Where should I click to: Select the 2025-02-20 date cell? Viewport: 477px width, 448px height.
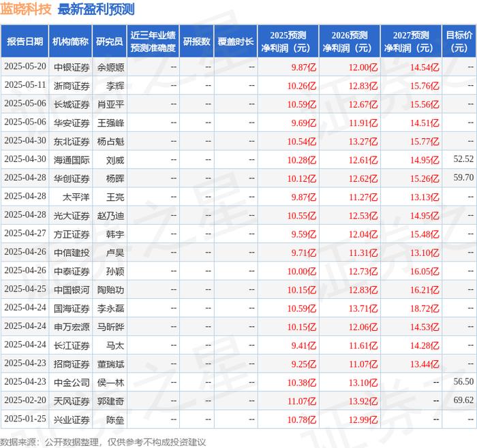click(x=25, y=400)
